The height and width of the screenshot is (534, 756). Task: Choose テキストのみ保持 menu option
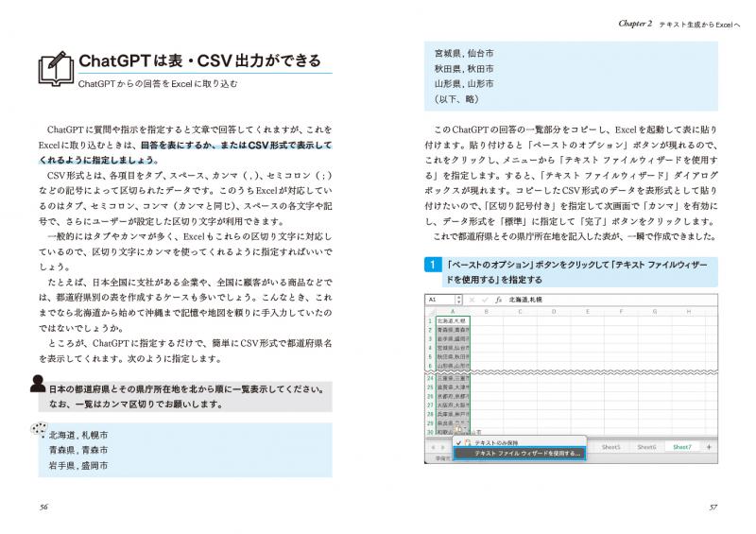pos(519,442)
